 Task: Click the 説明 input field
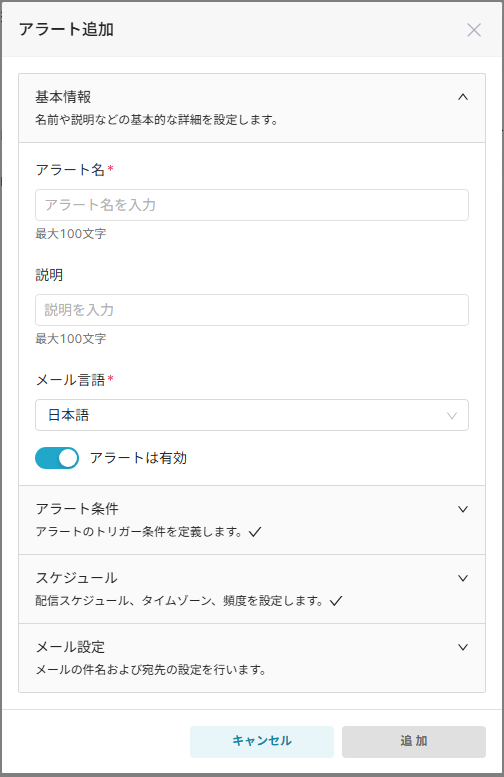(x=252, y=310)
